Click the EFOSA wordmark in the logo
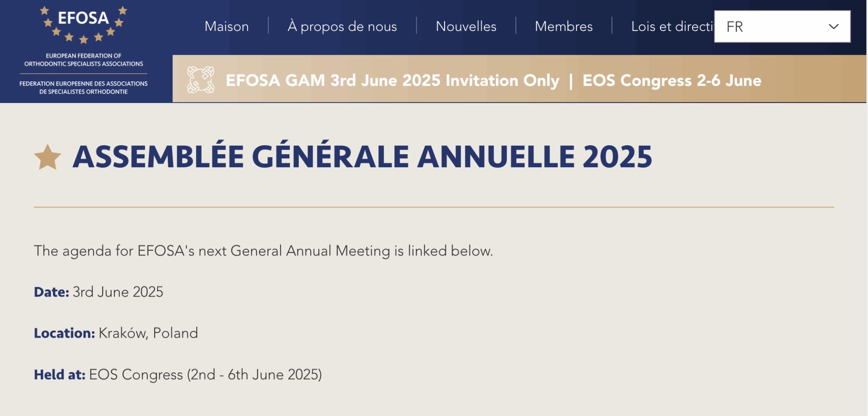The image size is (868, 416). point(83,18)
